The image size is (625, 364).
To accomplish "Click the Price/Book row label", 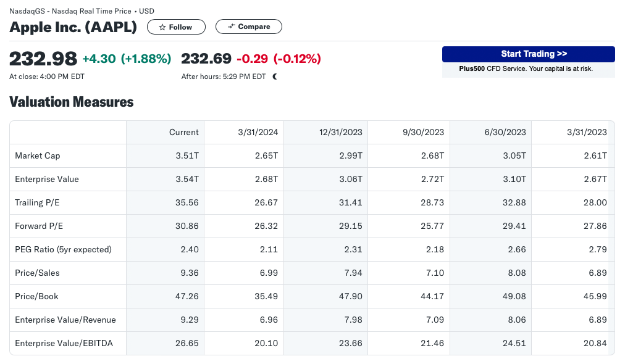I will (x=36, y=296).
